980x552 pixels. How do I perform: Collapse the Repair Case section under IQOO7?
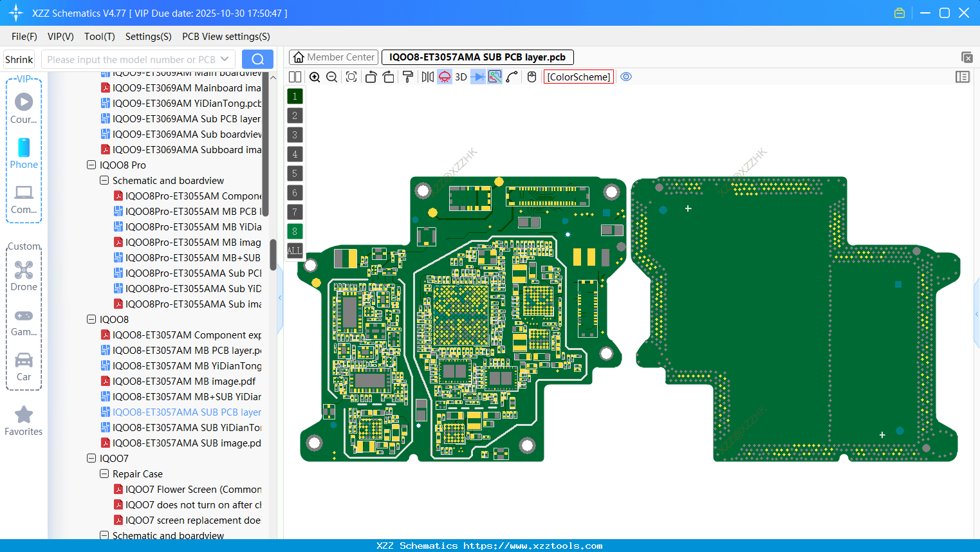104,474
